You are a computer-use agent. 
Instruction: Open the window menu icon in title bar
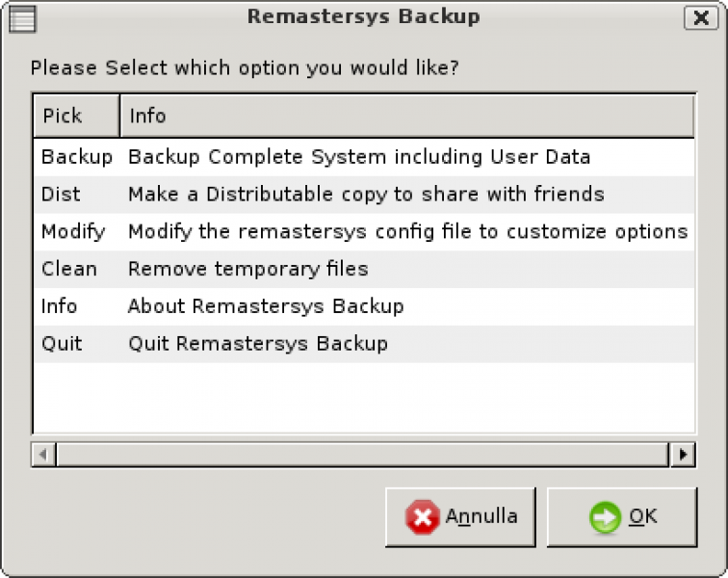tap(23, 17)
